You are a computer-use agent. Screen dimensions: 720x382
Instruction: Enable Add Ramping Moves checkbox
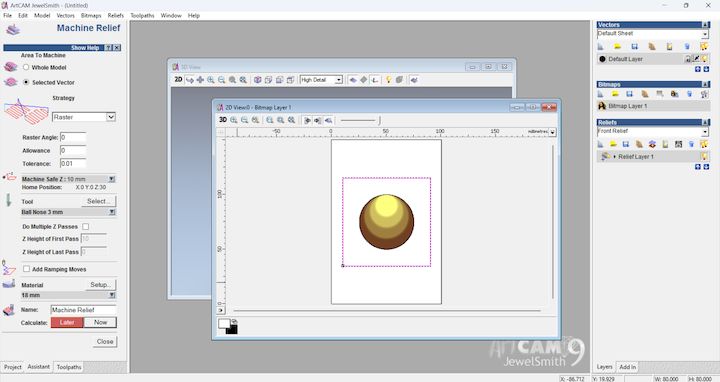tap(26, 269)
